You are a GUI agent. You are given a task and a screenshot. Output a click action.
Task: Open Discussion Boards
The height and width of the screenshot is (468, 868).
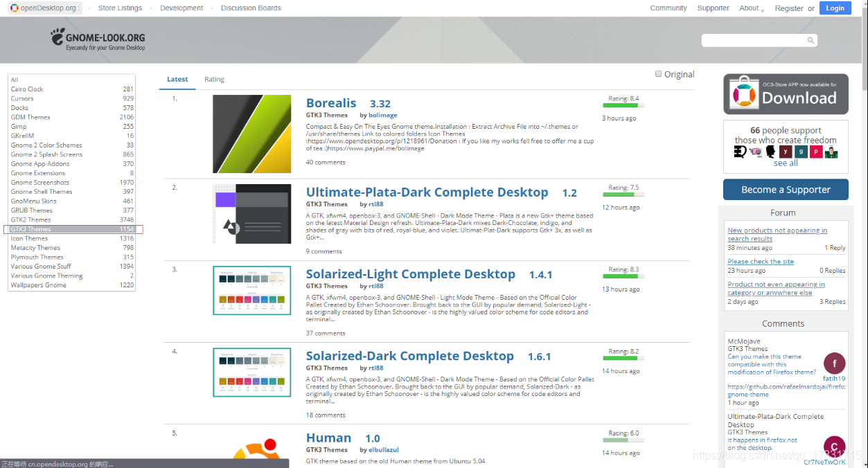(x=251, y=8)
